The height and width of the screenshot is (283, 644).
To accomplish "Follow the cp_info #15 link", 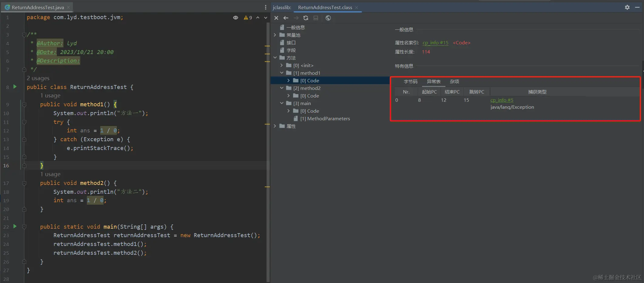I will tap(435, 43).
